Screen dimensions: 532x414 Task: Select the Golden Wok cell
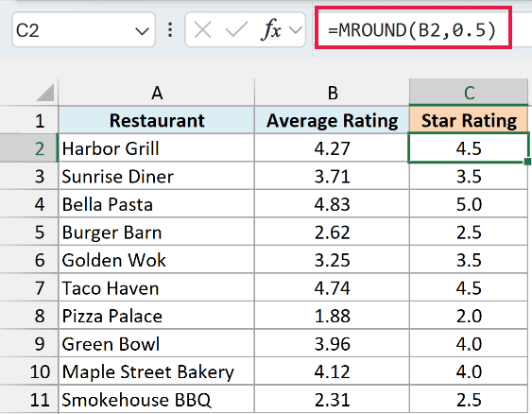click(x=157, y=260)
